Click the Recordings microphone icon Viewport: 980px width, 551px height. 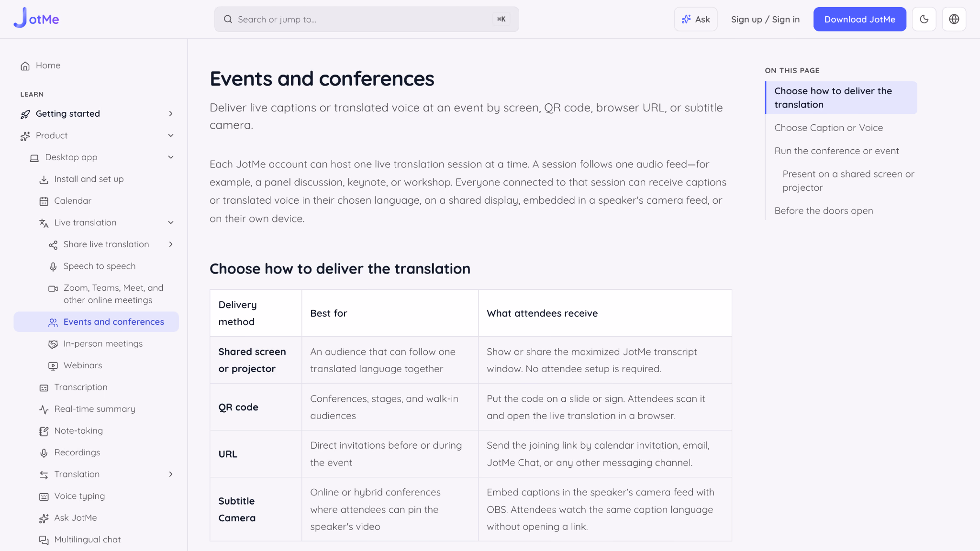pos(44,453)
